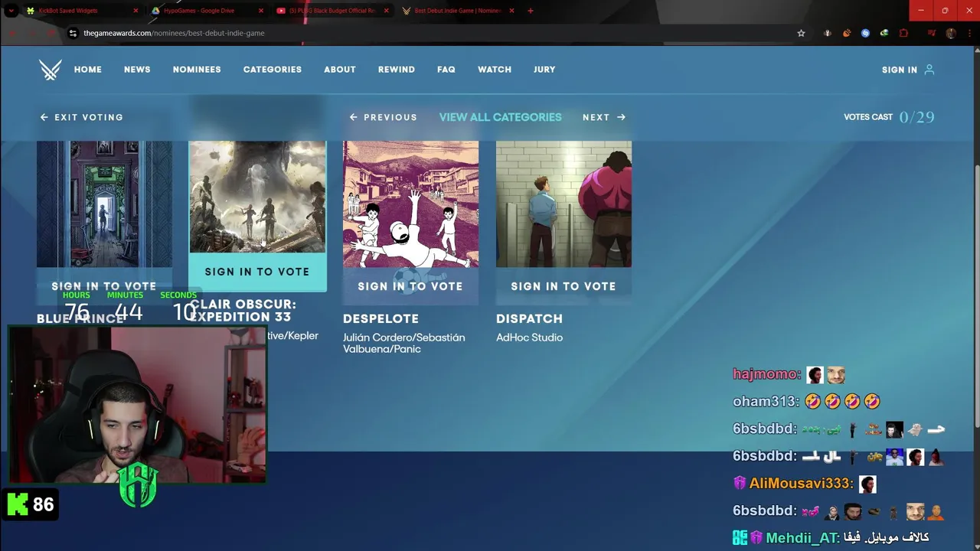Open the FAQ nav item
This screenshot has height=551, width=980.
coord(446,70)
